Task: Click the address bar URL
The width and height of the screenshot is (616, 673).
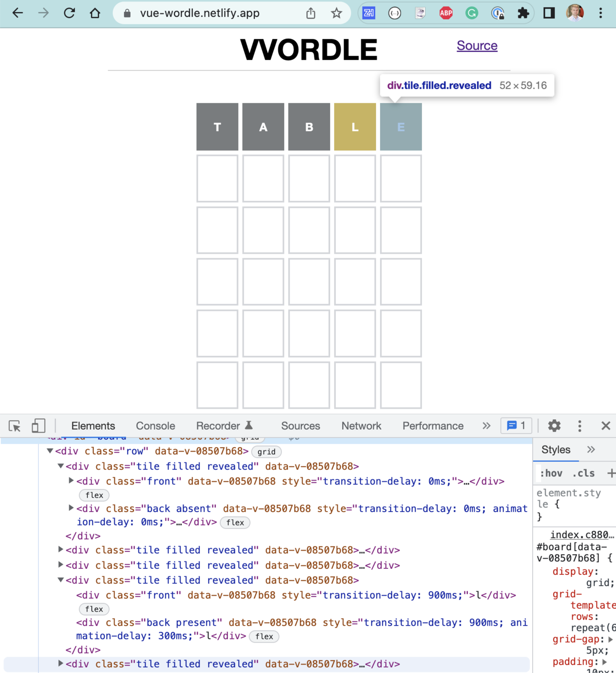Action: 200,13
